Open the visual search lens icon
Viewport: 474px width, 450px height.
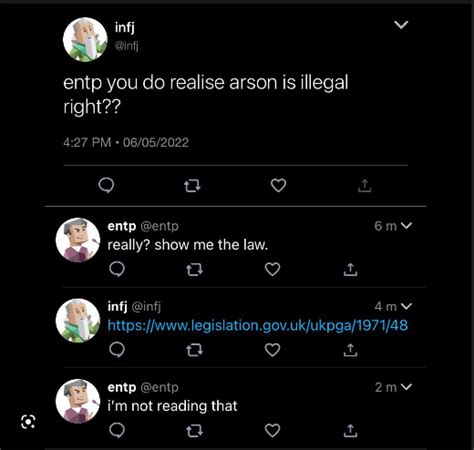[28, 422]
